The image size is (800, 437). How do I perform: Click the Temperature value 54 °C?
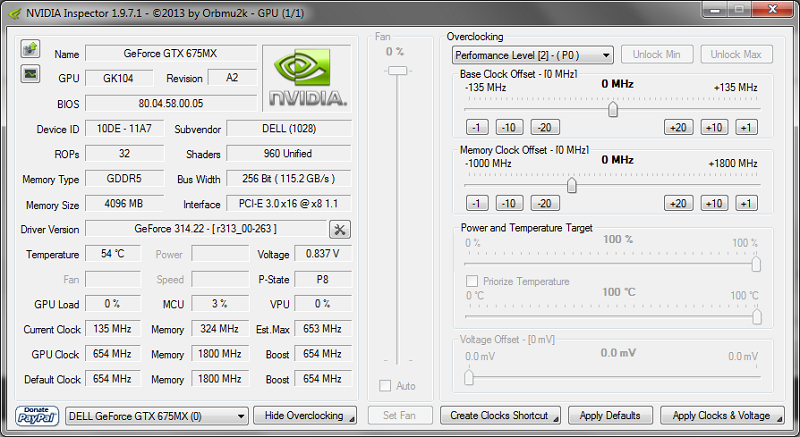[x=113, y=253]
